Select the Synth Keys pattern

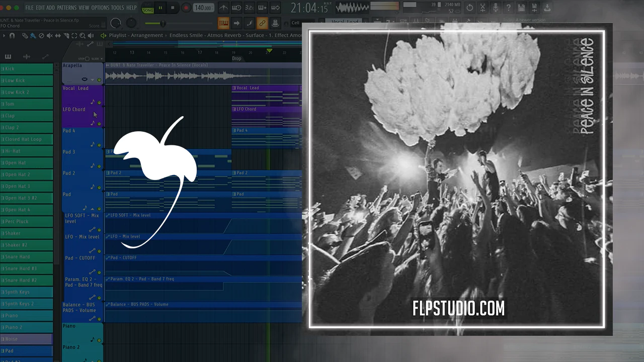click(x=27, y=292)
